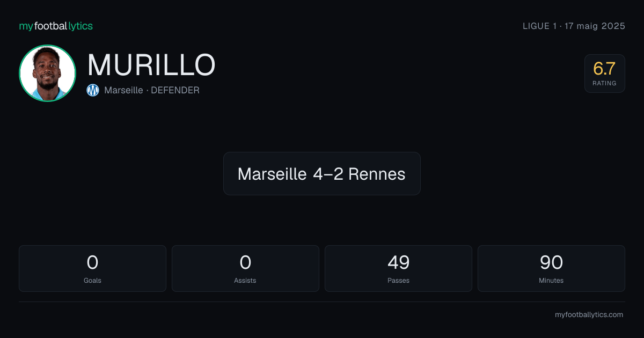Select the MURILLO player name heading
644x338 pixels.
pyautogui.click(x=151, y=65)
